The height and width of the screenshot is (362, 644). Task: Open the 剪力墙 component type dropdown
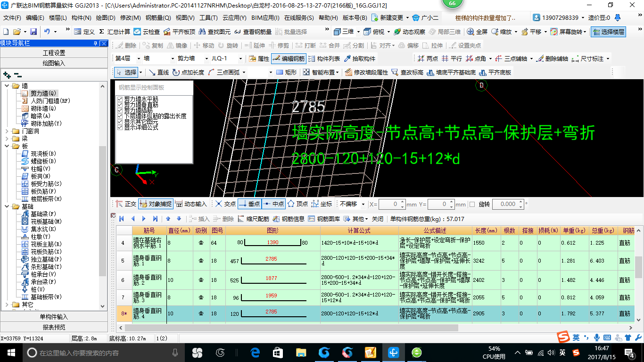206,59
